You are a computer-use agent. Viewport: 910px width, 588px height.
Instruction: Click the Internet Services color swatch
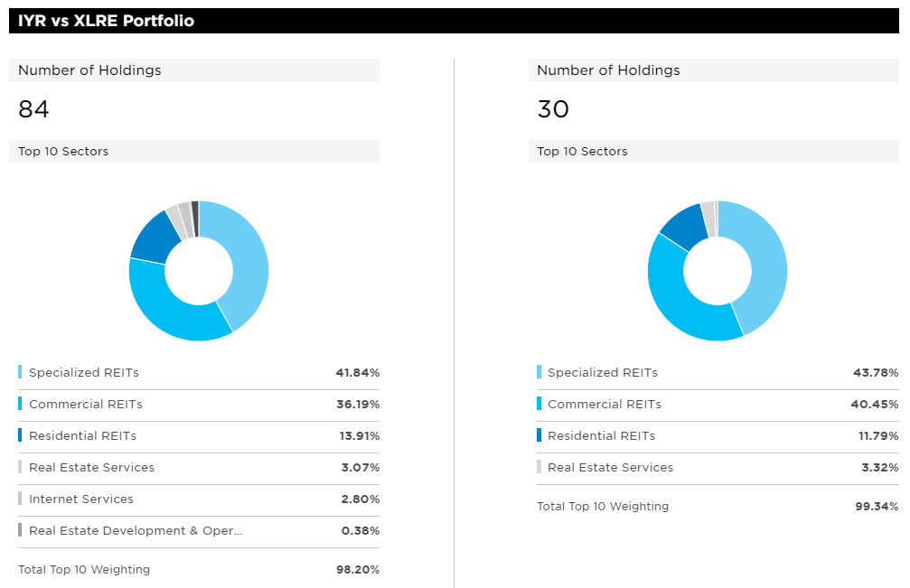20,498
